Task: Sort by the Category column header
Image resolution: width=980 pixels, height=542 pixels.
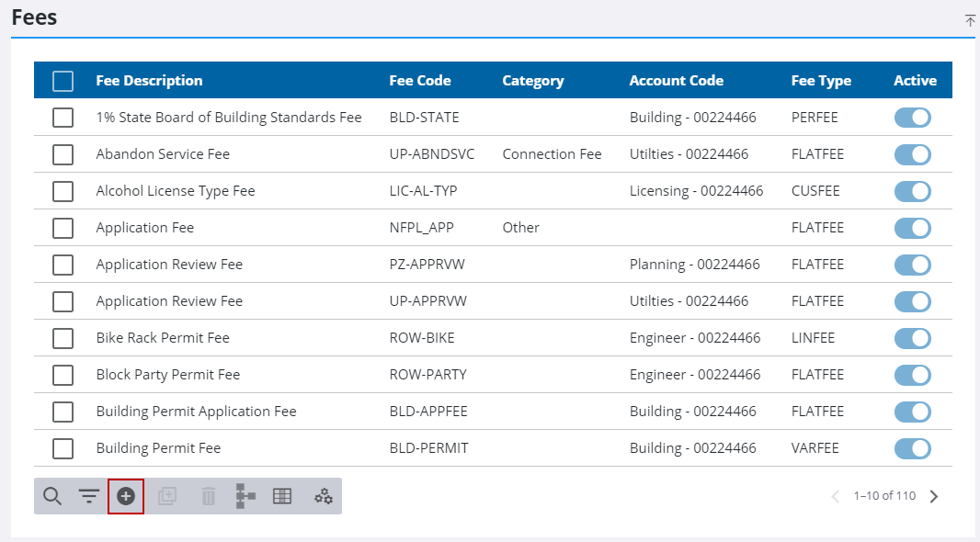Action: 533,81
